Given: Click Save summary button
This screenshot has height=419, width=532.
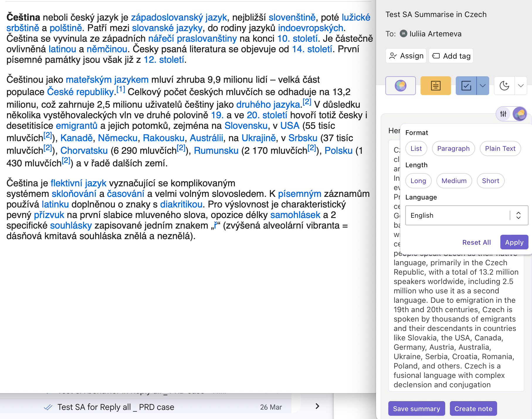Looking at the screenshot, I should (x=416, y=409).
